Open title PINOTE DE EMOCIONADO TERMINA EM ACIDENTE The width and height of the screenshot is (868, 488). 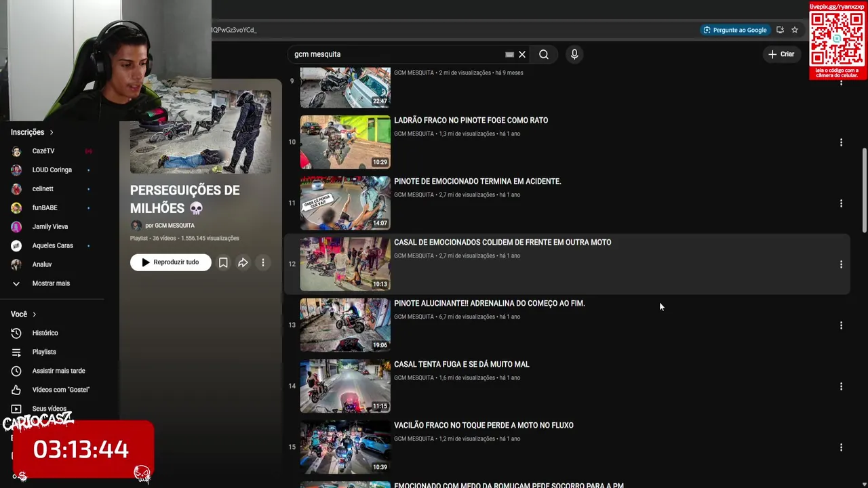pyautogui.click(x=477, y=181)
